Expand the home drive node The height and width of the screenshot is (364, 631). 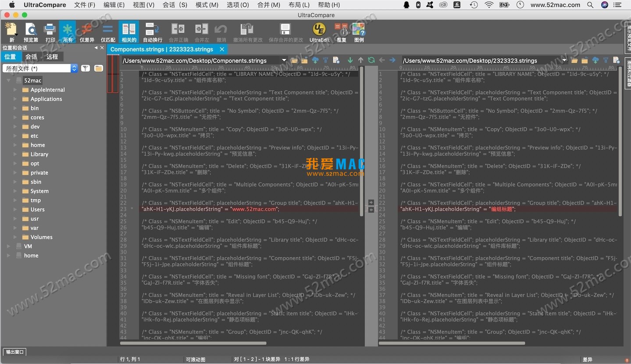point(9,256)
